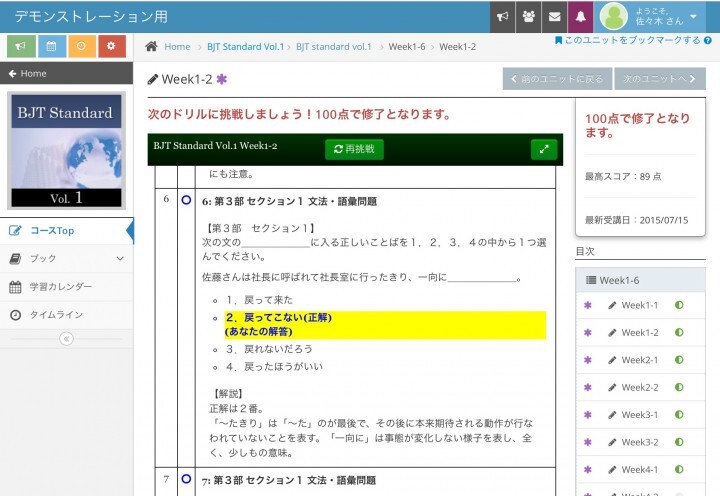Click 最高スコア：89 点 text
This screenshot has width=720, height=496.
(623, 176)
